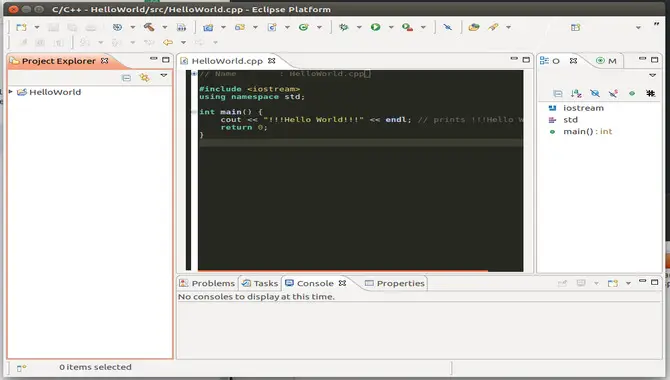
Task: Toggle Hide Non-Public Members green dot
Action: point(632,94)
